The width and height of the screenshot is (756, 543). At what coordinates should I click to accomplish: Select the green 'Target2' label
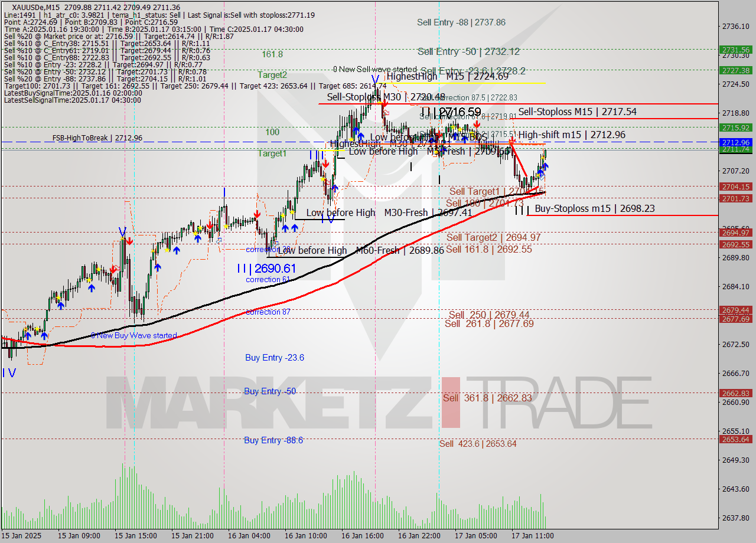point(272,75)
